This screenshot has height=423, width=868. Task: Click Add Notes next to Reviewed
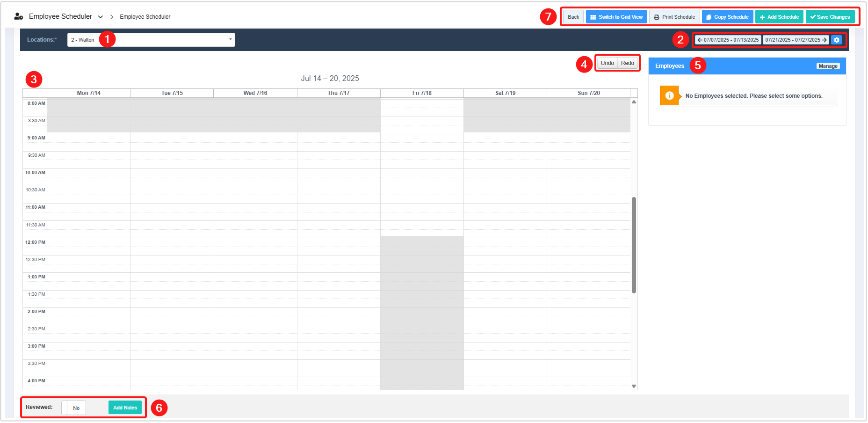point(125,408)
